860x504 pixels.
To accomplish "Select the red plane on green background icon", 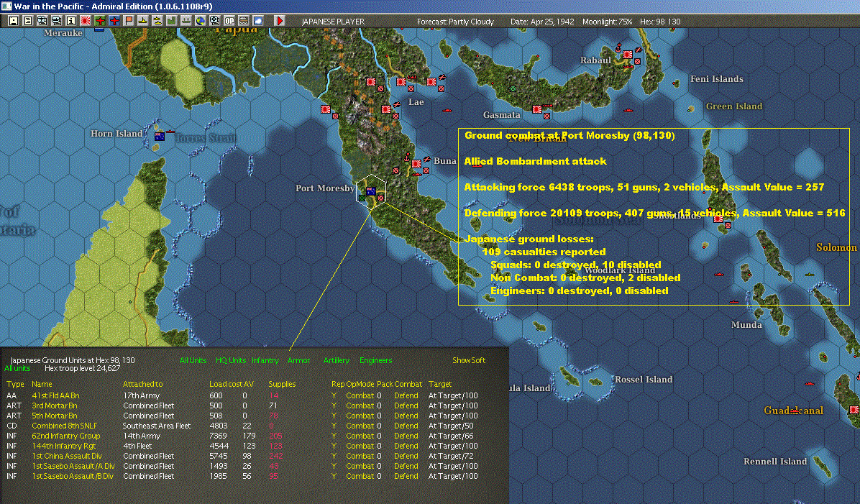I will pos(100,21).
